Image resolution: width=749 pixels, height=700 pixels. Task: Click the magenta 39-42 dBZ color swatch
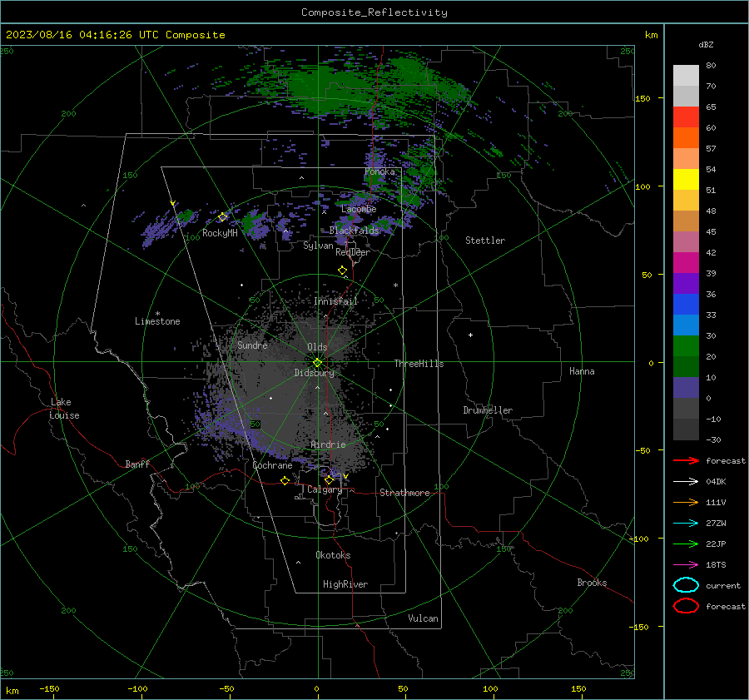[x=686, y=263]
